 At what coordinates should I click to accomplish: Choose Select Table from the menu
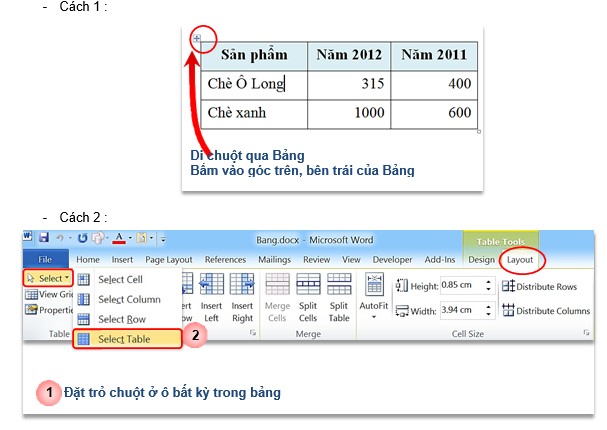[127, 340]
